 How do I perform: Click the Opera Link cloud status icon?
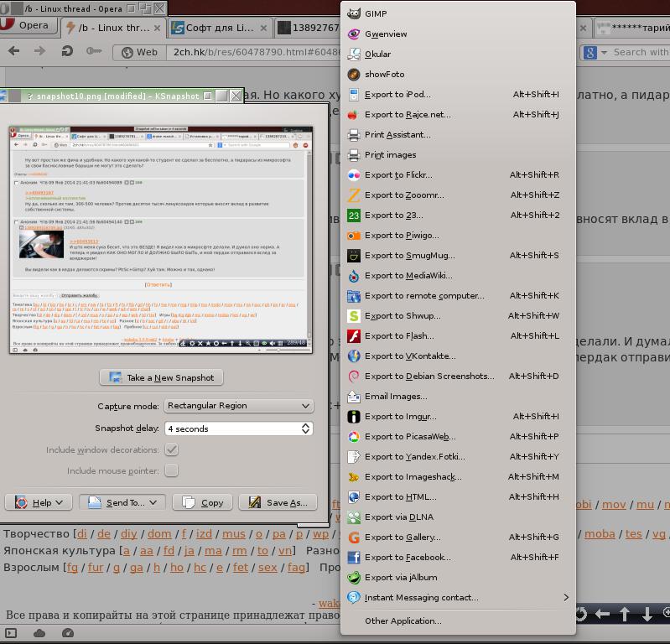pyautogui.click(x=39, y=633)
